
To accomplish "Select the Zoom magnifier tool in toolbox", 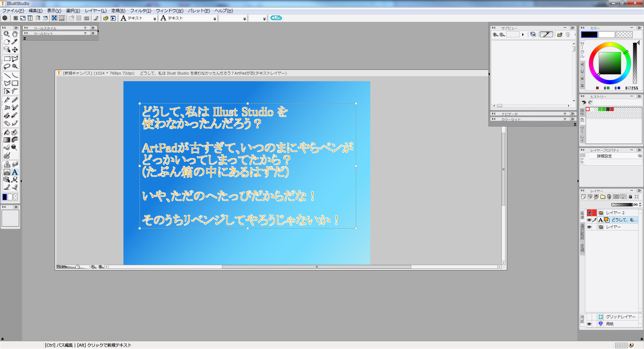I will (x=6, y=34).
